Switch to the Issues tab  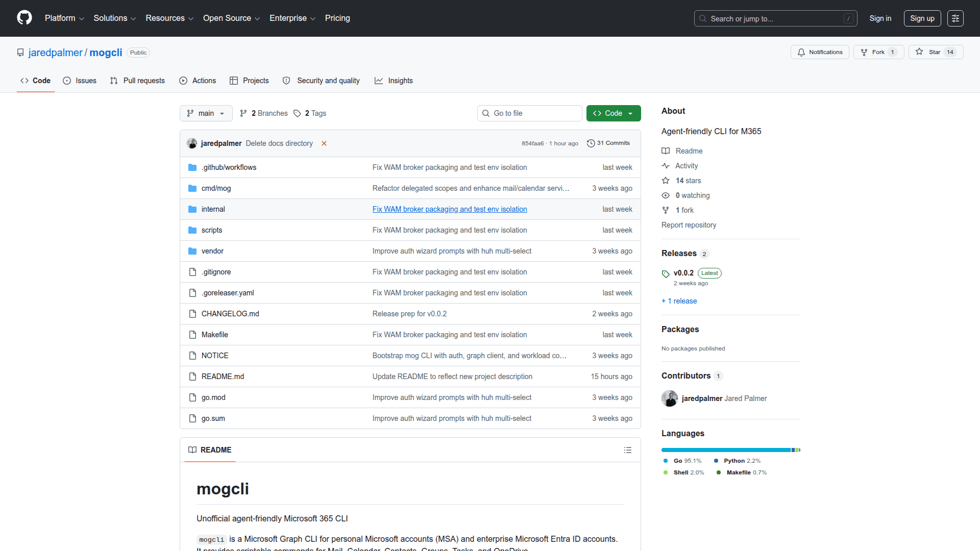[80, 81]
